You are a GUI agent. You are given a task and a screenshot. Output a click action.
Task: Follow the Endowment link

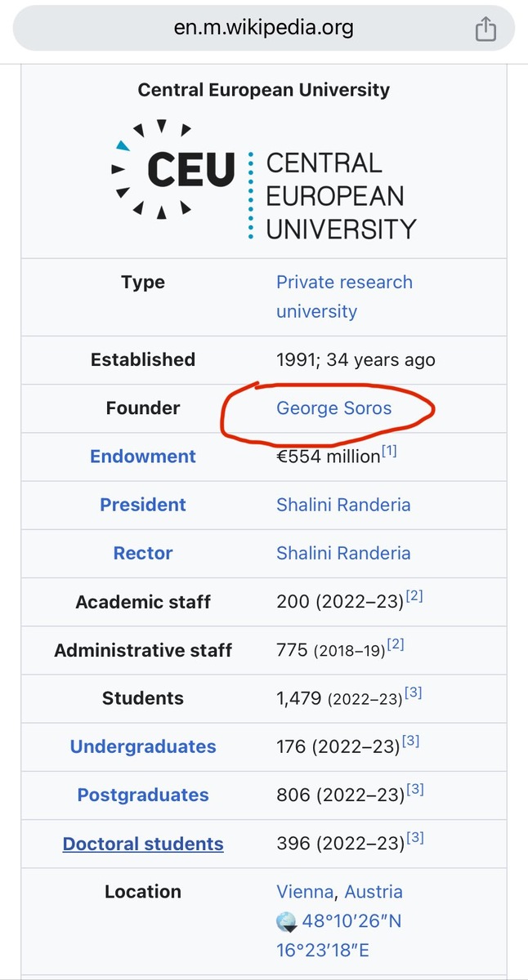143,457
